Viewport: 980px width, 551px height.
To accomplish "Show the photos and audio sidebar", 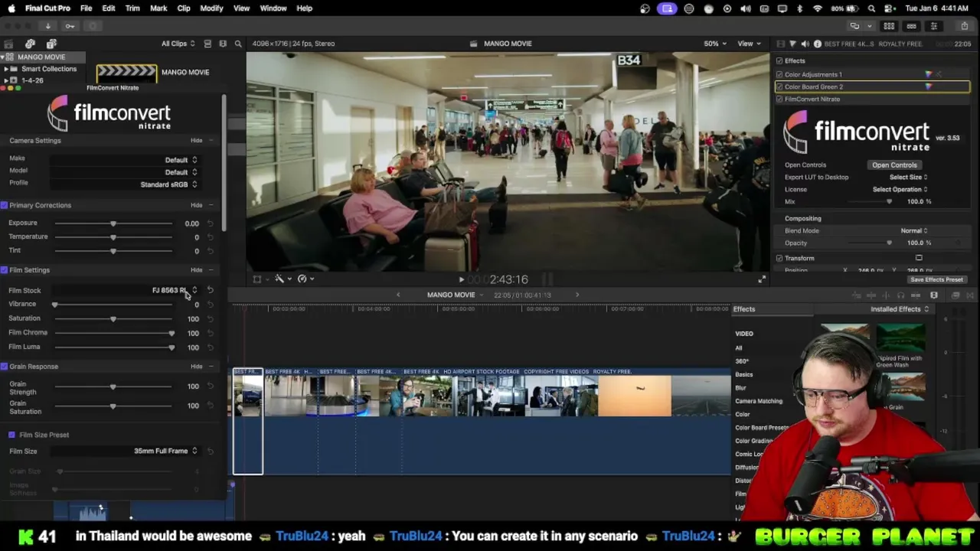I will (x=30, y=44).
